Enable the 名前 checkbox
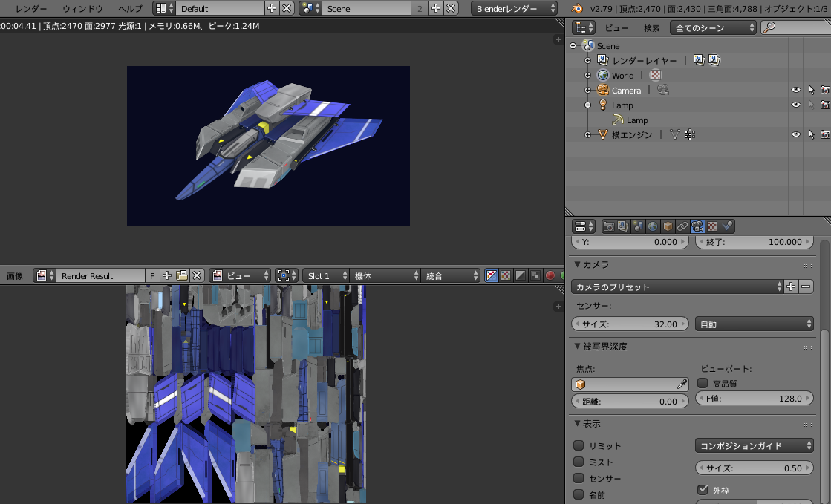 579,494
